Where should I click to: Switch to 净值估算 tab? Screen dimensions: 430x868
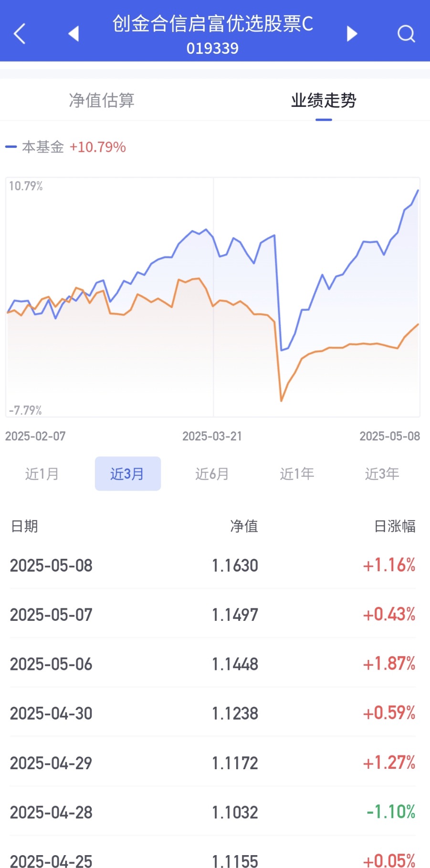coord(102,100)
